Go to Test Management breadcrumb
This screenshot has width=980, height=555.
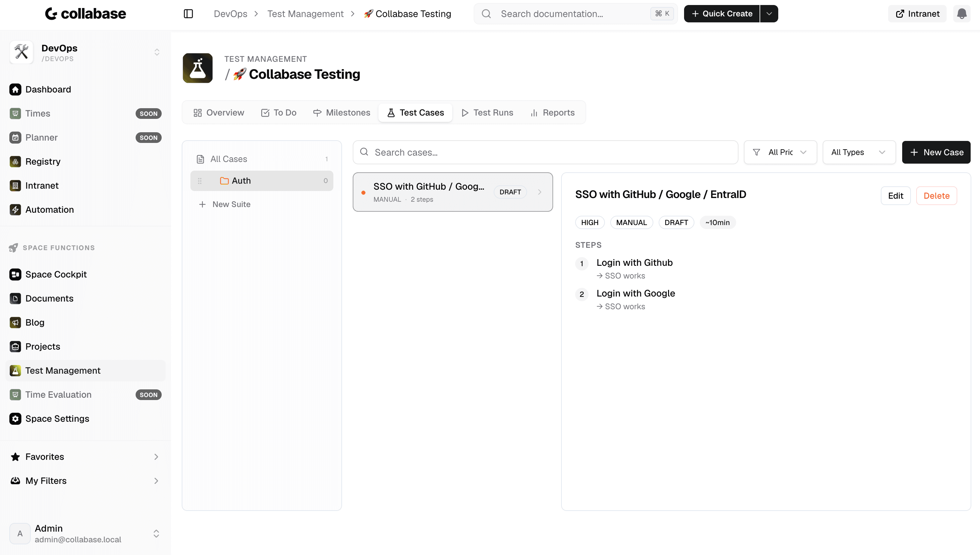click(305, 14)
